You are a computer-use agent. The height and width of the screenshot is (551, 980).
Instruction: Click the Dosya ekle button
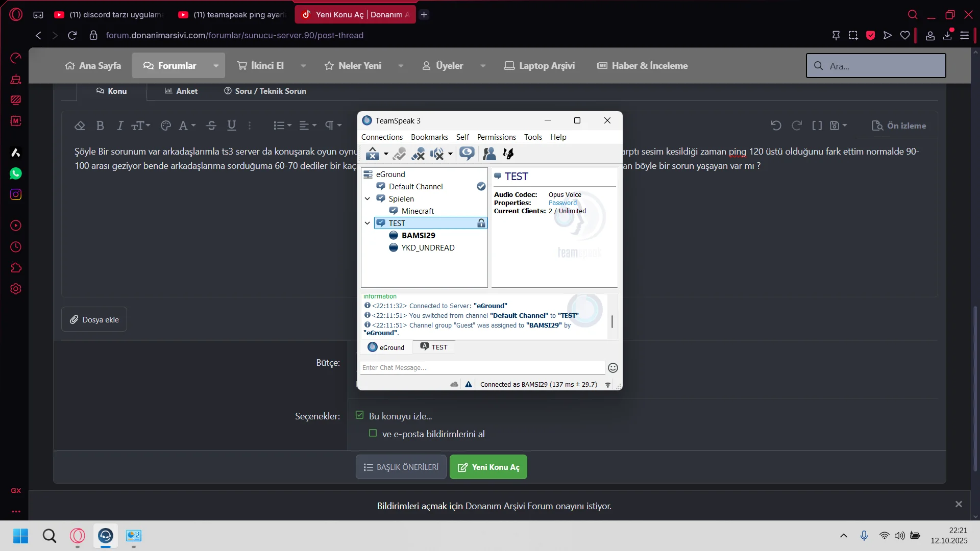tap(94, 320)
